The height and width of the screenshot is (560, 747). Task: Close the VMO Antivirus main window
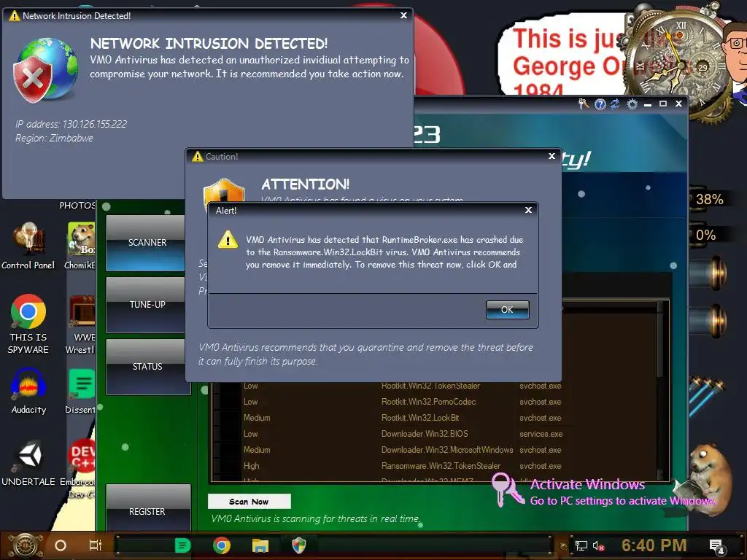(x=679, y=104)
